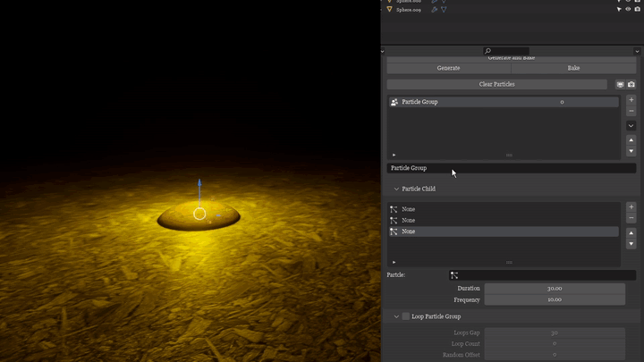Click the Random Offset value field

555,355
